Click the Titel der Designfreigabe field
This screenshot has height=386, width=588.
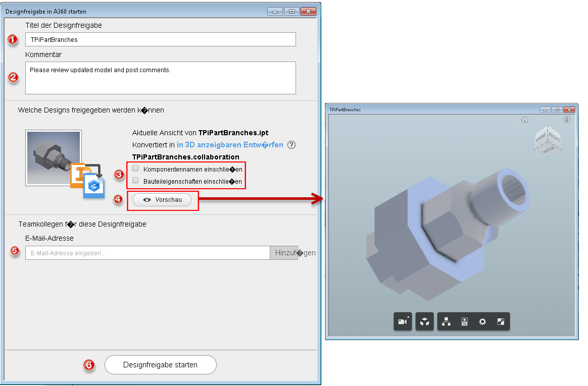tap(161, 40)
